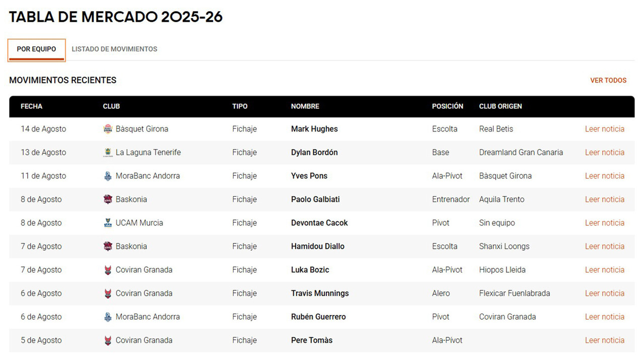Open Leer noticia for Pere Tomàs
This screenshot has height=363, width=644.
(x=605, y=340)
